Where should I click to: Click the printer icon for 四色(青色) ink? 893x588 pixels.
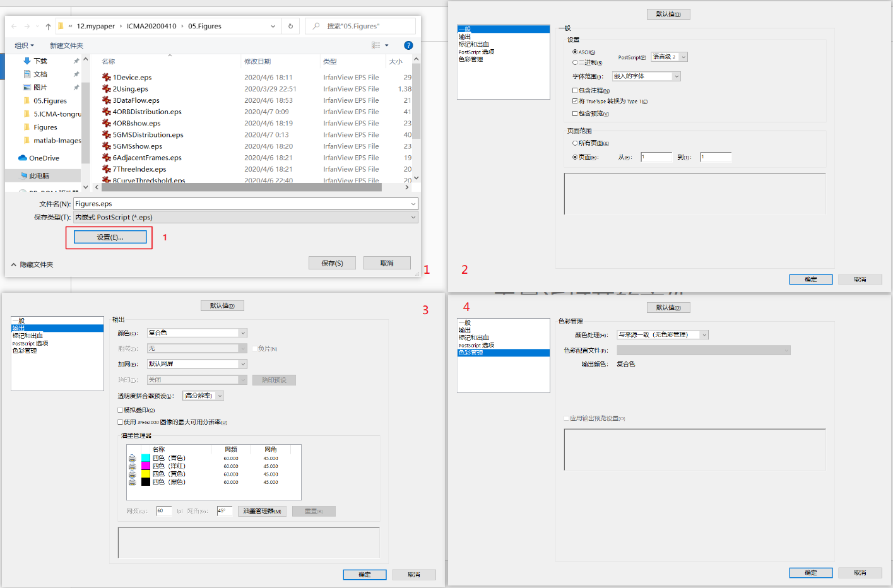pos(133,458)
